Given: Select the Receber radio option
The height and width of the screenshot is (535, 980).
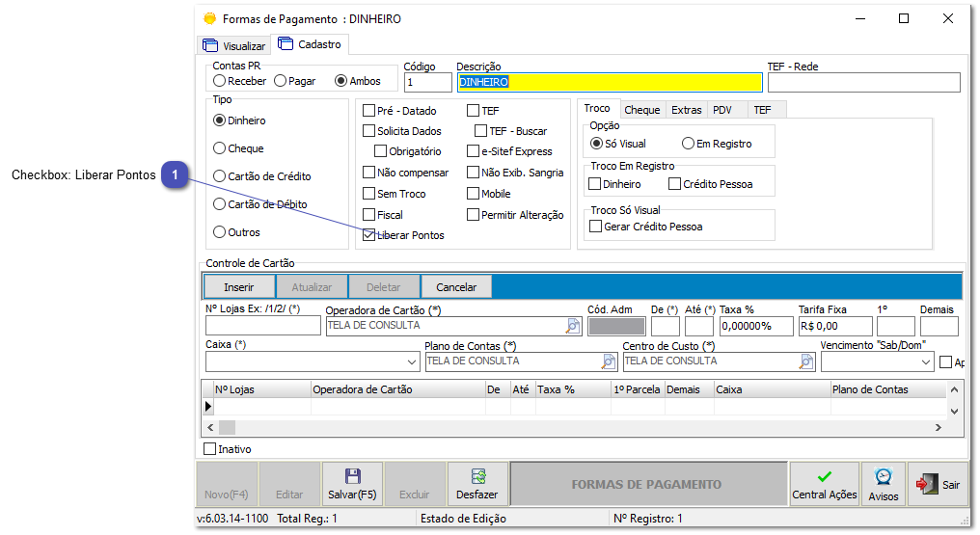Looking at the screenshot, I should [219, 81].
